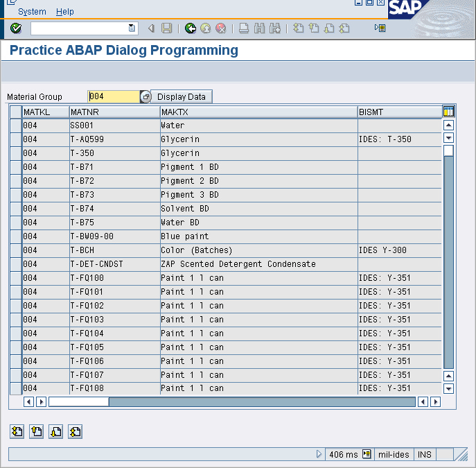Open Material Group search help button
This screenshot has width=476, height=468.
tap(146, 97)
